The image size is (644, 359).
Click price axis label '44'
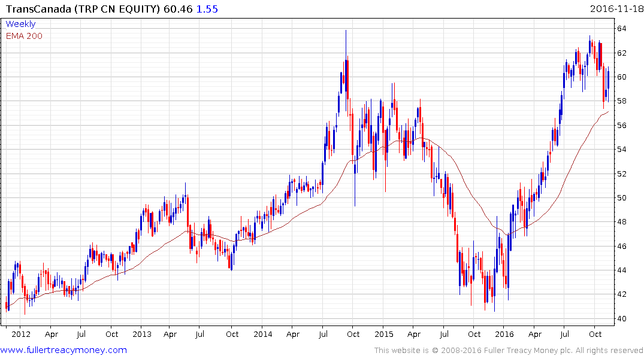pyautogui.click(x=621, y=270)
